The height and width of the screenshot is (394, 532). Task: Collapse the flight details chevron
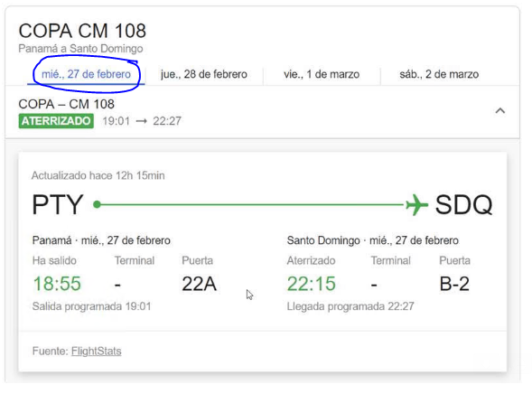pos(500,110)
